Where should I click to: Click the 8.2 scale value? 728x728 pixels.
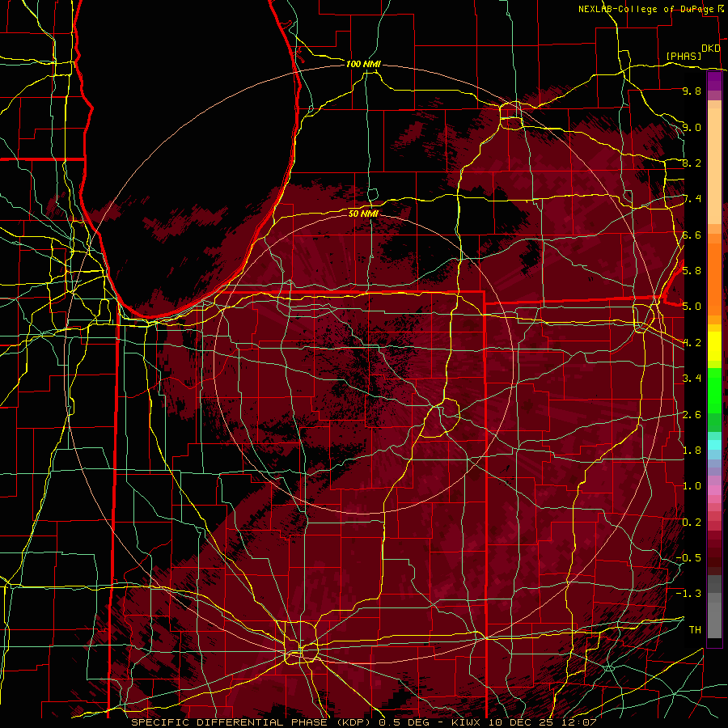click(692, 163)
